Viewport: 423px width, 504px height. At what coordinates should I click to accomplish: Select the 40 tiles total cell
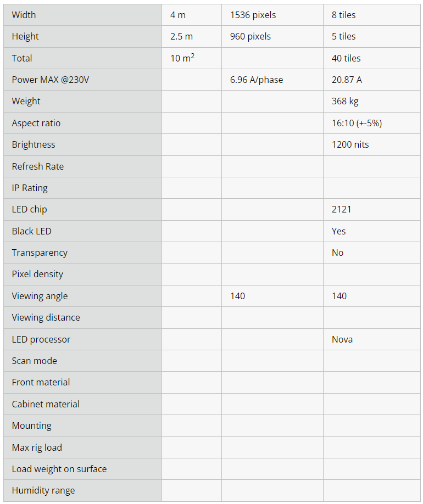point(346,58)
